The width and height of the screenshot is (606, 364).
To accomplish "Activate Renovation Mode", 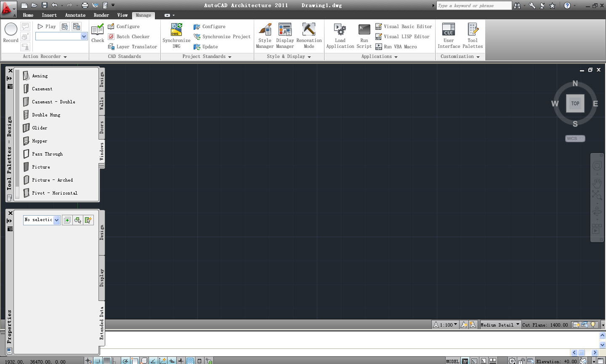I will (309, 35).
